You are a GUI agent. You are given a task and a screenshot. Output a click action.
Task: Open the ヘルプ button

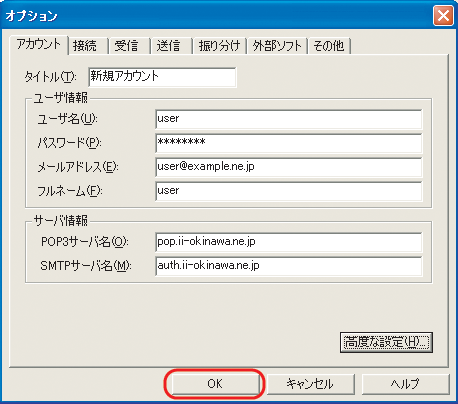405,384
